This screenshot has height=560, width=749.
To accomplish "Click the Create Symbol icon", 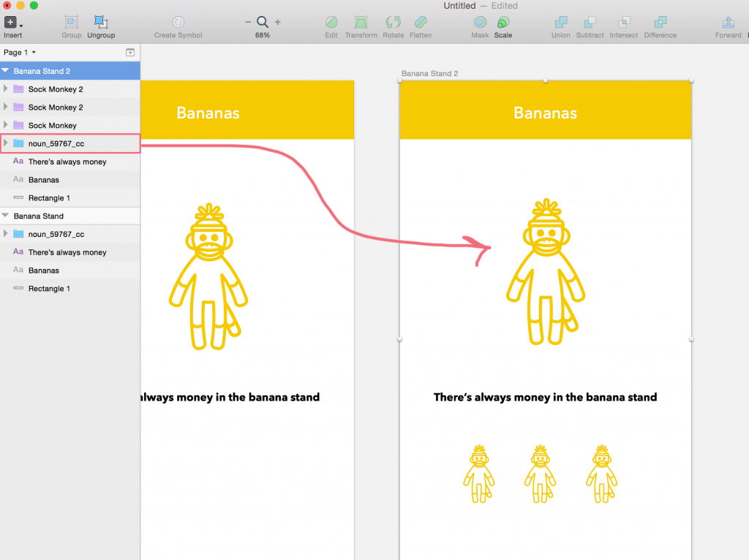I will click(x=178, y=23).
